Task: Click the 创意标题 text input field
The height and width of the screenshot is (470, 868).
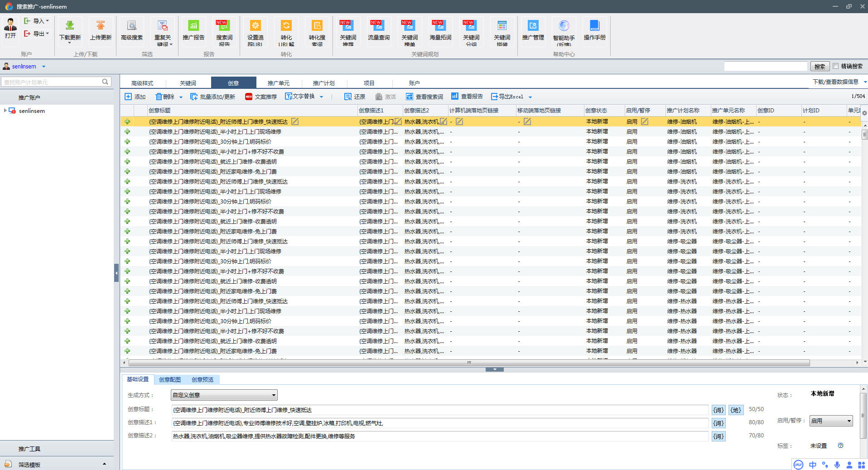Action: click(x=439, y=410)
